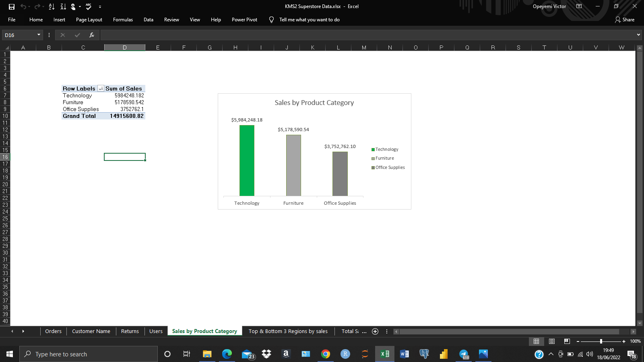Click the Insert Function (fx) icon
Image resolution: width=644 pixels, height=362 pixels.
91,35
